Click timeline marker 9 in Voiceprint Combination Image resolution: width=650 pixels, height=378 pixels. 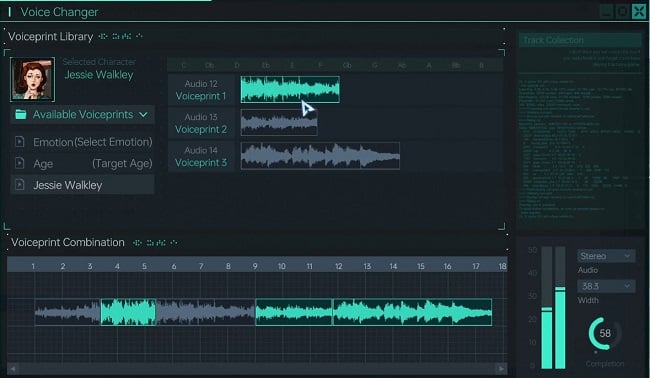click(x=255, y=266)
